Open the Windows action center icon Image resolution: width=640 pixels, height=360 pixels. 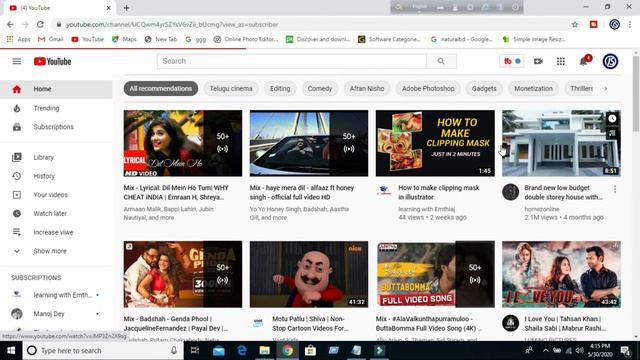(625, 351)
